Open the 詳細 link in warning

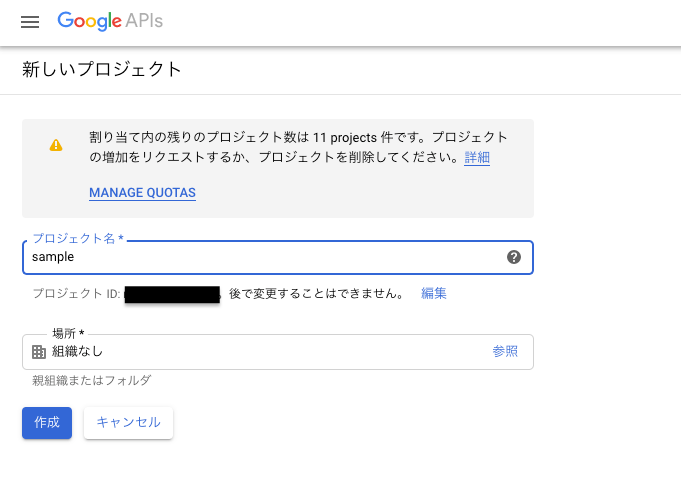(477, 158)
